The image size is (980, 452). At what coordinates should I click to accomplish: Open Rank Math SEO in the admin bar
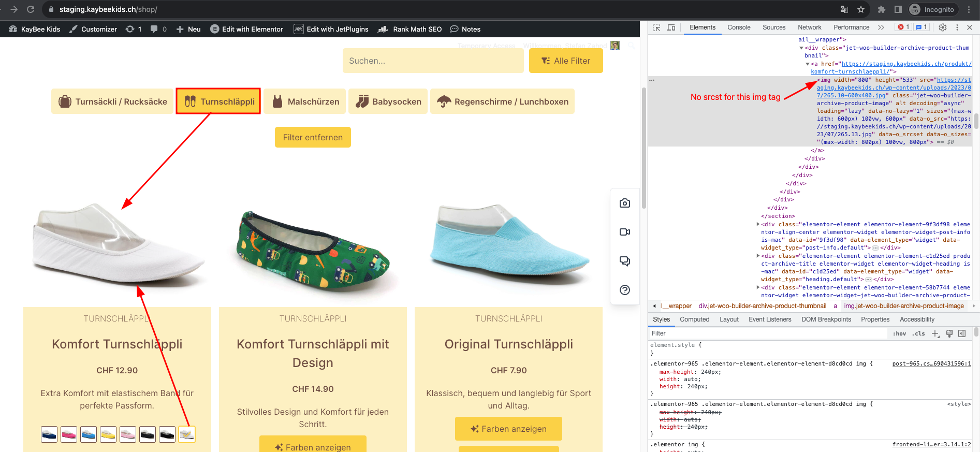(x=410, y=29)
